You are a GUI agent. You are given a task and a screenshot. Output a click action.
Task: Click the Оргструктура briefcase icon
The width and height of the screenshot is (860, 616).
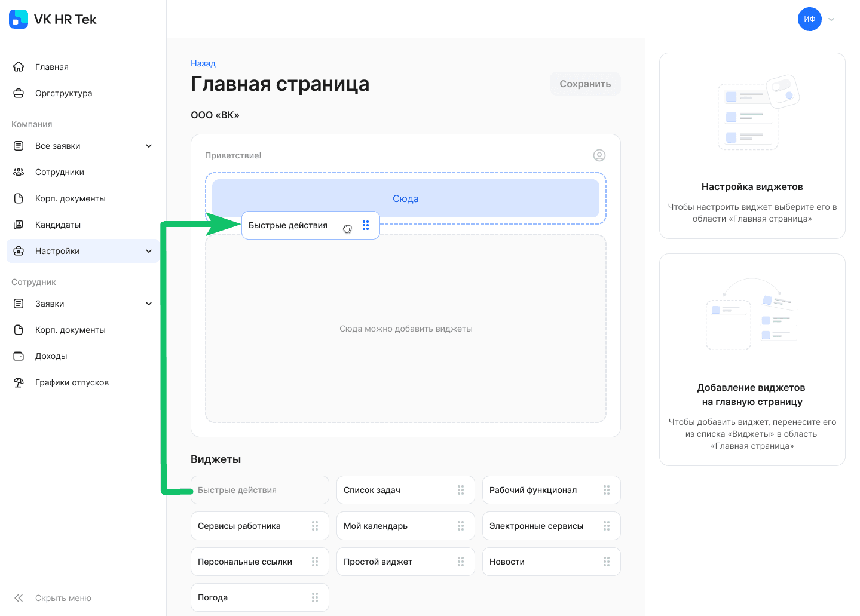click(19, 93)
